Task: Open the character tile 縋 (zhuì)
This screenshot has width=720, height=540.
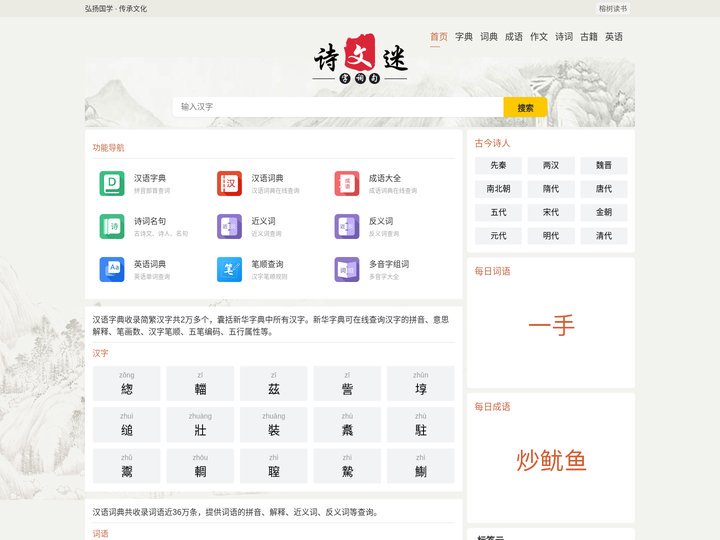Action: [127, 425]
